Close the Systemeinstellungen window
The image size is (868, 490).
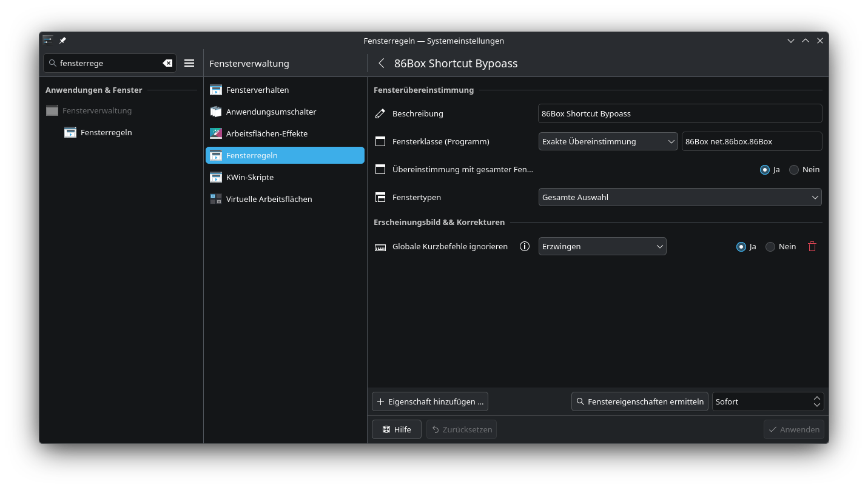820,41
